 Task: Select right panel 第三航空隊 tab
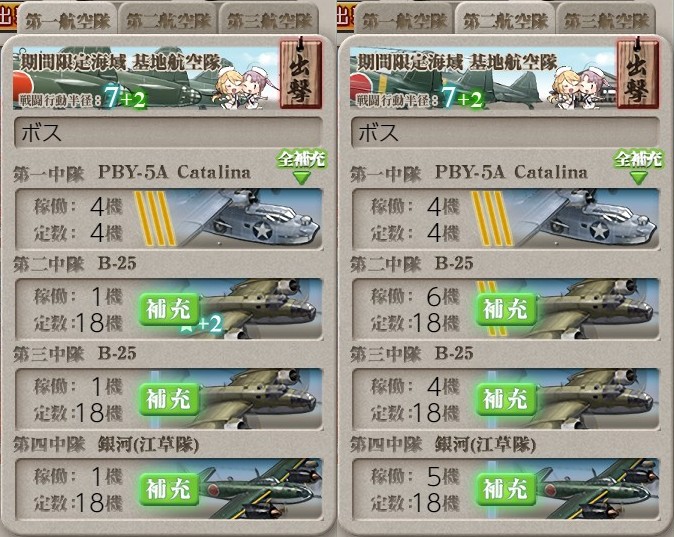[607, 20]
